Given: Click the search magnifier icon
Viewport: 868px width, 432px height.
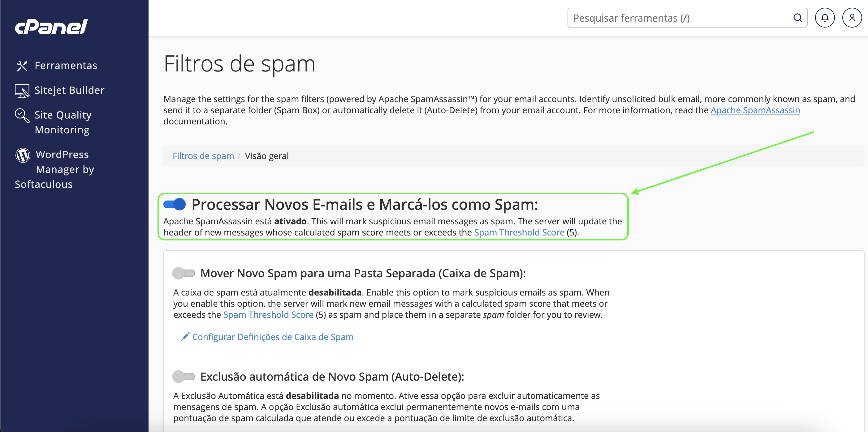Looking at the screenshot, I should point(797,18).
